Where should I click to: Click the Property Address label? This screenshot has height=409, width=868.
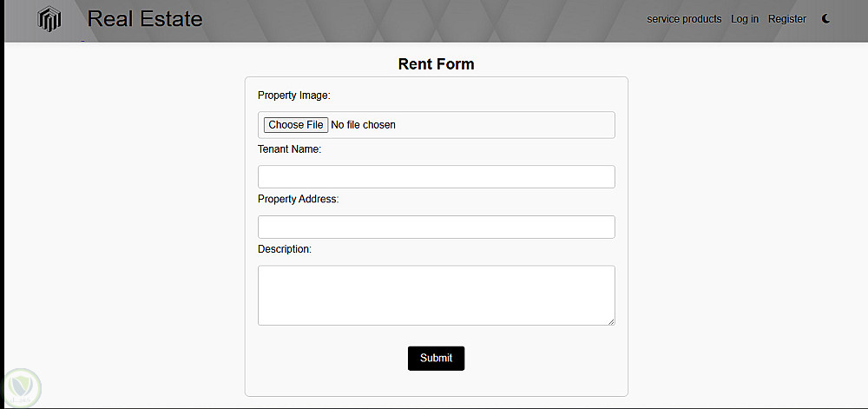[298, 199]
